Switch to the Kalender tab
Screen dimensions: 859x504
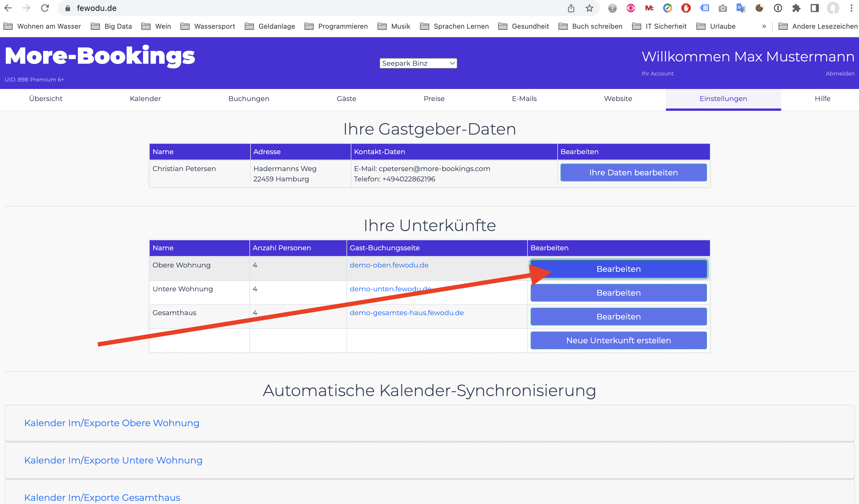145,99
